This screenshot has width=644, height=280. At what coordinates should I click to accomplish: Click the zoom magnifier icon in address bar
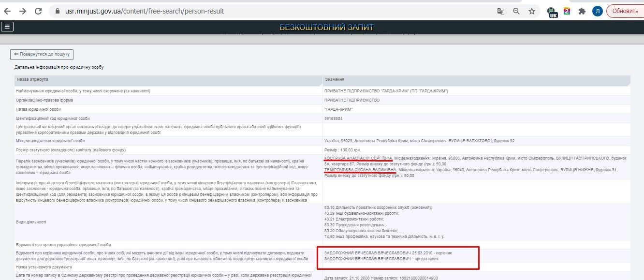click(516, 11)
